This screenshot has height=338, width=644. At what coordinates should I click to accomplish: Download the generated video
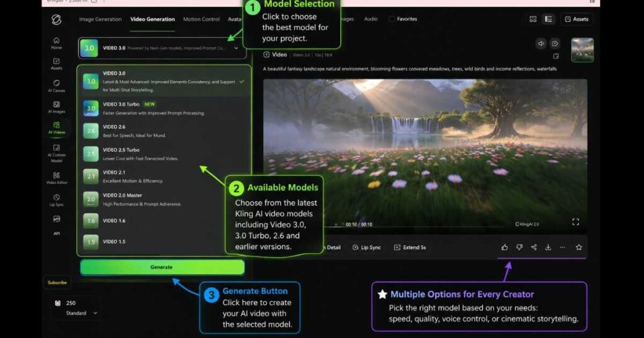(x=548, y=248)
